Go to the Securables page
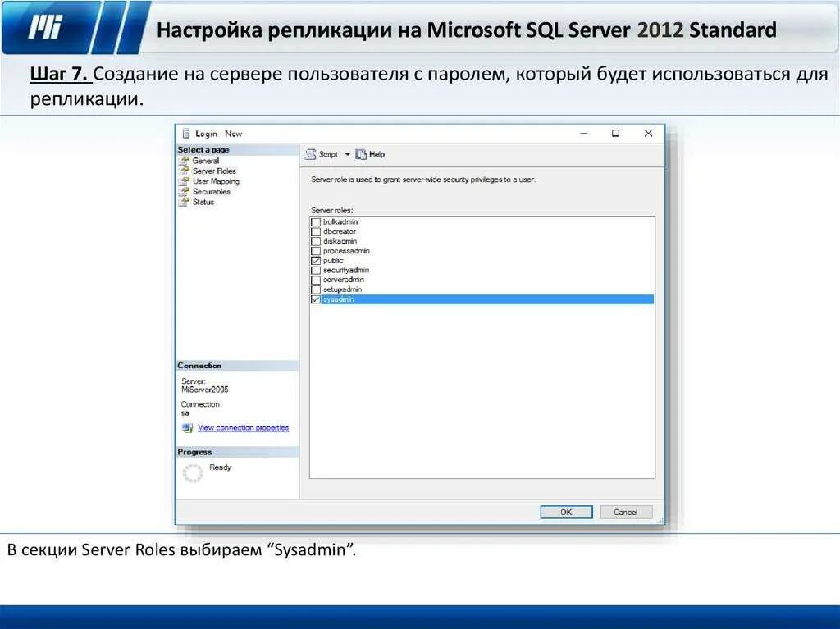This screenshot has height=629, width=840. coord(211,191)
